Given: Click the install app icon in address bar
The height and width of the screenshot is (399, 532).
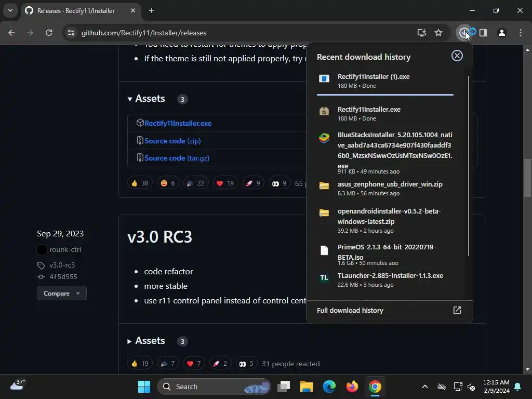Looking at the screenshot, I should click(x=421, y=33).
